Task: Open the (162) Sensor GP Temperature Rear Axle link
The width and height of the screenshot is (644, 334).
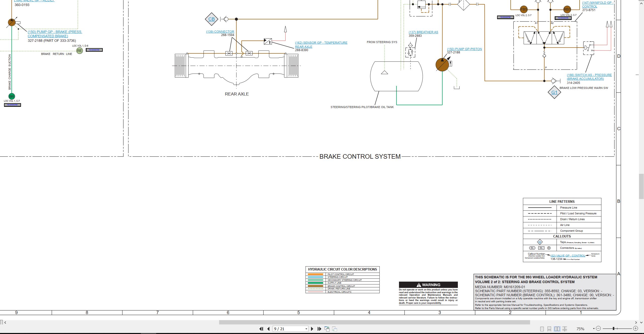Action: pos(321,45)
